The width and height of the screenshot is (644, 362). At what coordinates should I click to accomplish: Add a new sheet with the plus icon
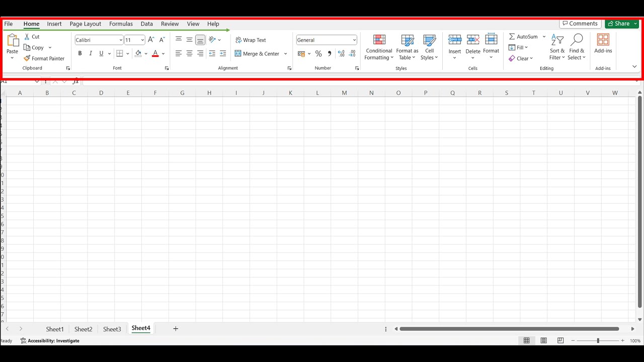click(x=176, y=329)
